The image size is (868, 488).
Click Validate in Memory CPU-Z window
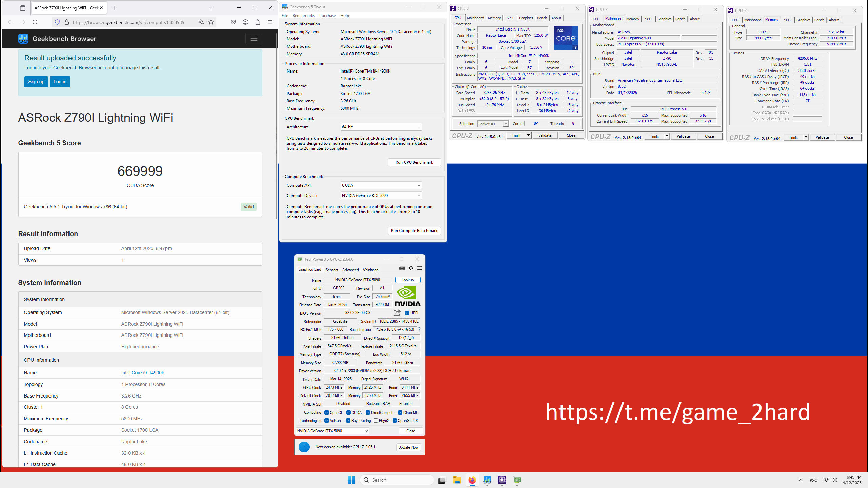822,137
